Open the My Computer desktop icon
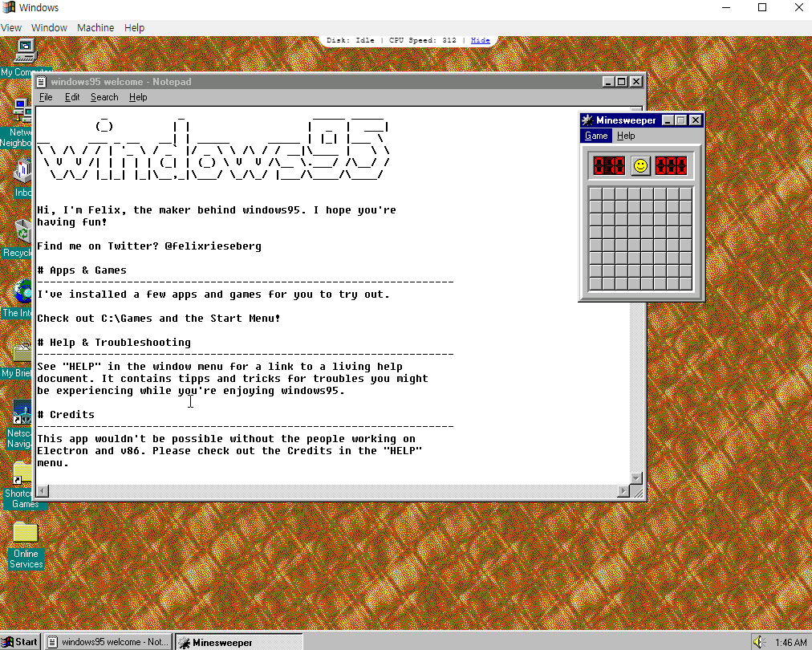This screenshot has width=812, height=650. (24, 52)
